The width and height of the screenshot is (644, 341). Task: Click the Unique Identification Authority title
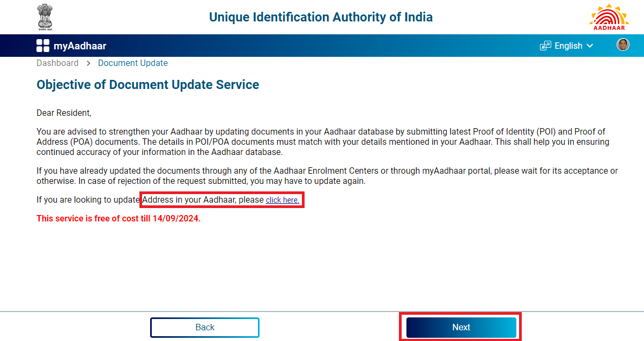(321, 17)
